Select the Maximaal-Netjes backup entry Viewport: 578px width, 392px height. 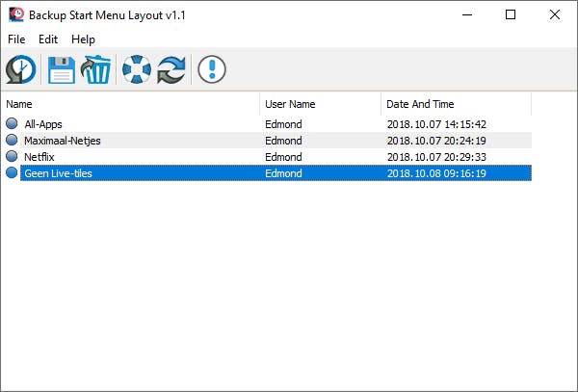[x=63, y=140]
